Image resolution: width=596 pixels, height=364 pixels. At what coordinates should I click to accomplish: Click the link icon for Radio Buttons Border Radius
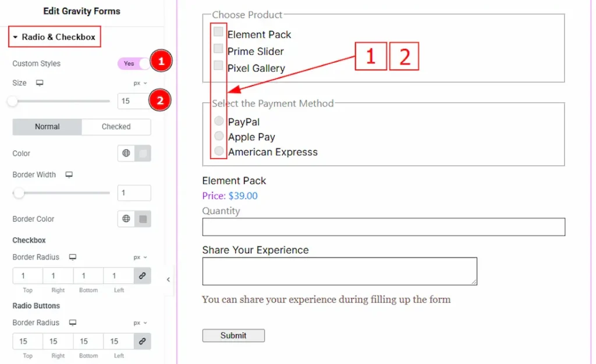(x=143, y=341)
